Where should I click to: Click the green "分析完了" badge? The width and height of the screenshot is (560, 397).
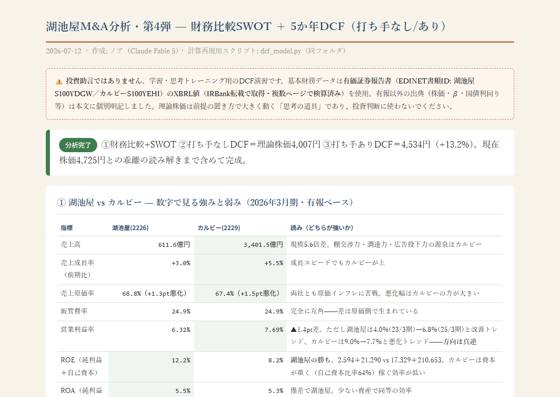pyautogui.click(x=78, y=145)
